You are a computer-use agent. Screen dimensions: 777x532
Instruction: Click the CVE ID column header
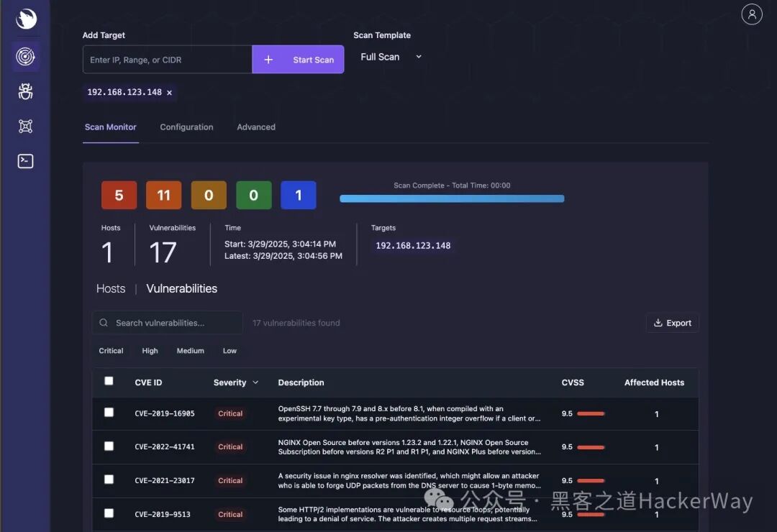[x=148, y=382]
